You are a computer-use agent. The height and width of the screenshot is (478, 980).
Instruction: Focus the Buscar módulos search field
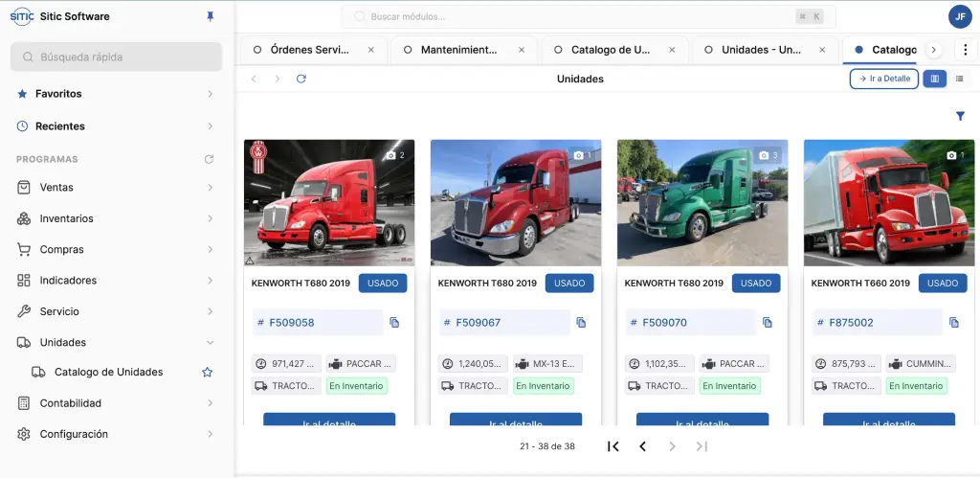(x=589, y=17)
